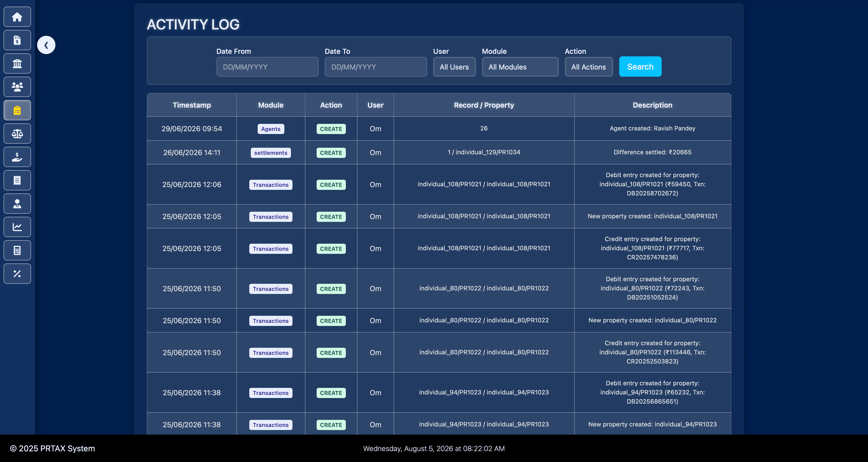Click the Timestamp column header
Image resolution: width=868 pixels, height=462 pixels.
point(192,105)
